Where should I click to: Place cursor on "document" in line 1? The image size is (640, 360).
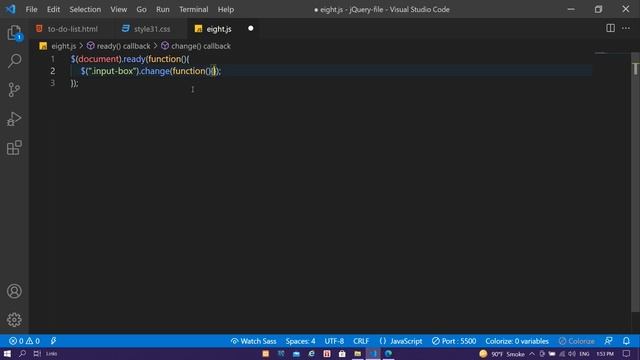click(98, 59)
